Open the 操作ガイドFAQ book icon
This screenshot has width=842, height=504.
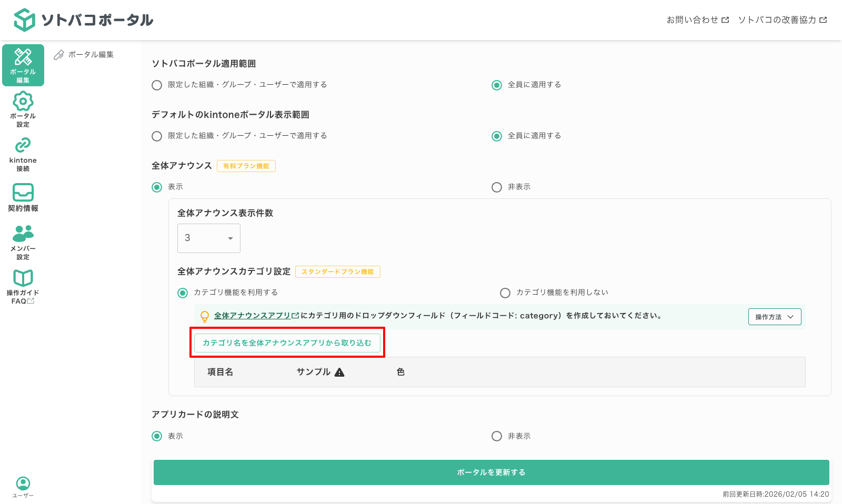[x=23, y=286]
